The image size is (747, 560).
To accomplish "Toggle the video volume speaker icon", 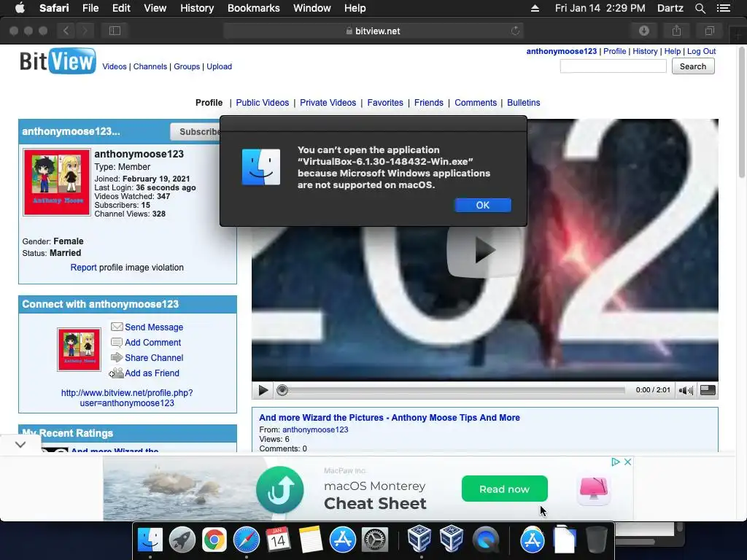I will coord(686,391).
